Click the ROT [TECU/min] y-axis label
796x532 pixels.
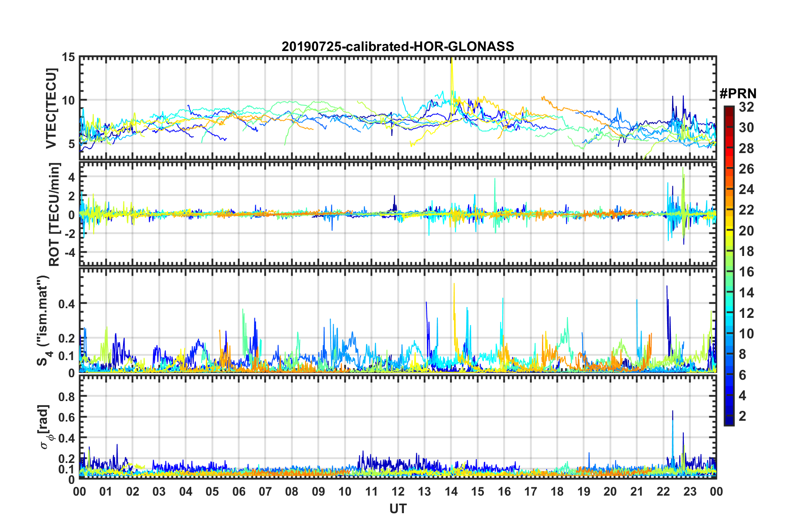pyautogui.click(x=54, y=215)
